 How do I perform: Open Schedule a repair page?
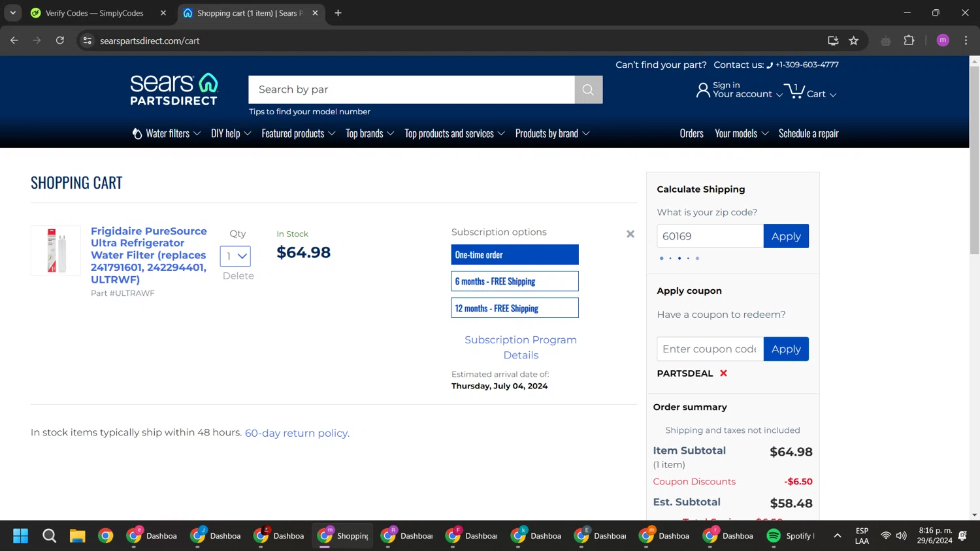(x=808, y=133)
